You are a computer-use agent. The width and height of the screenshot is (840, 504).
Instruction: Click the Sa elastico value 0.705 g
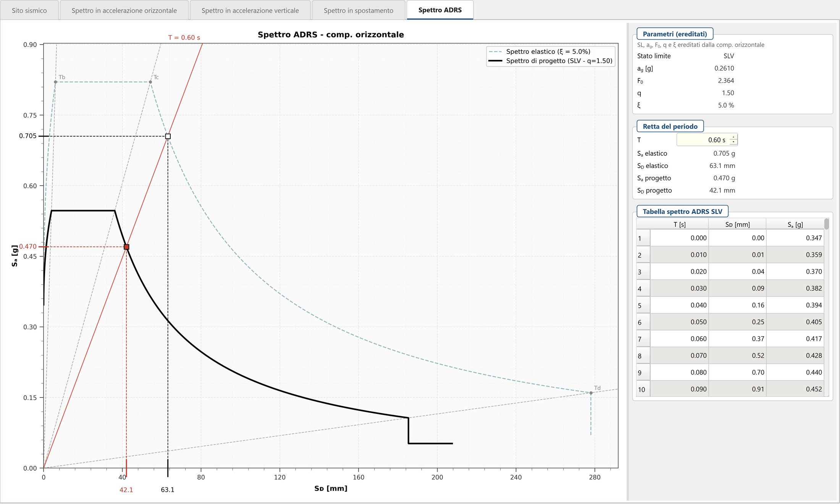coord(724,153)
